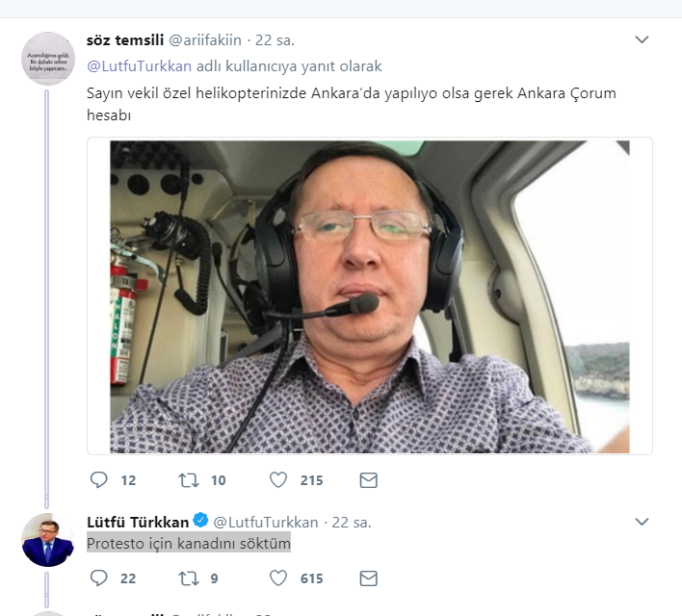The height and width of the screenshot is (616, 682).
Task: Open first tweet's 22 sa. timestamp
Action: click(x=275, y=40)
